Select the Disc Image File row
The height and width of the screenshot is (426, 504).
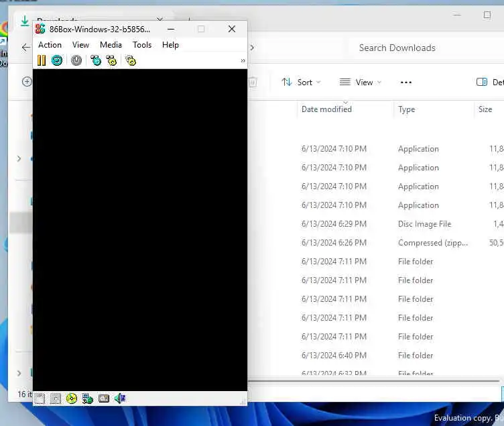click(x=376, y=224)
